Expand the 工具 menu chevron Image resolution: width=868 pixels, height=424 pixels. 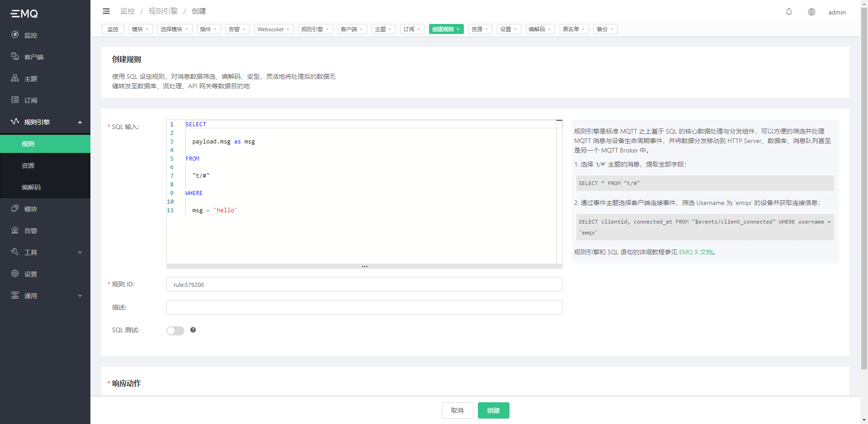click(80, 252)
